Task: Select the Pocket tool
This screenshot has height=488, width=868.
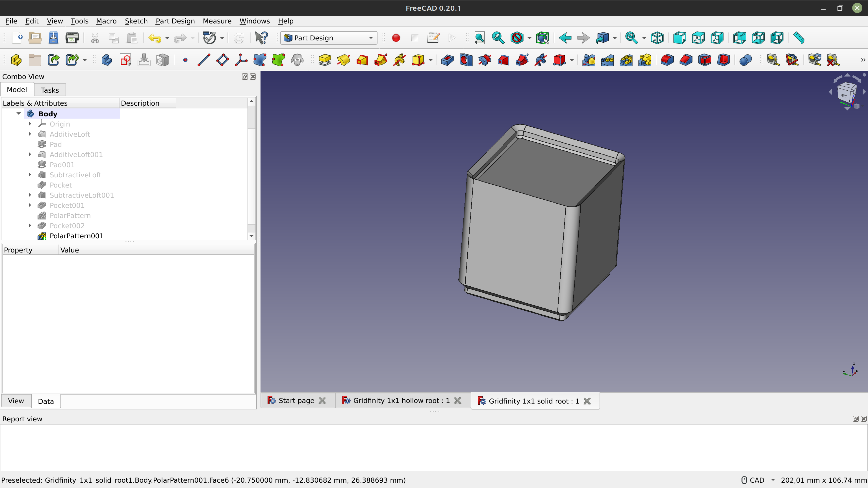Action: 447,60
